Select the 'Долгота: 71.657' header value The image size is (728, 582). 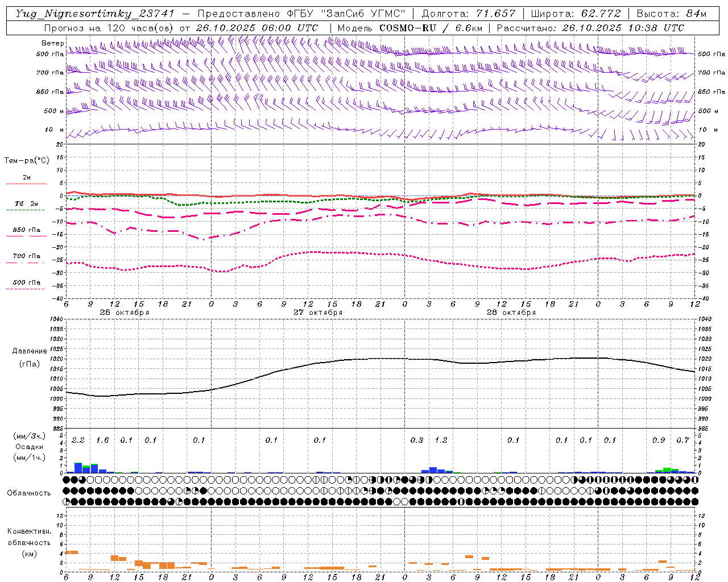tap(469, 14)
